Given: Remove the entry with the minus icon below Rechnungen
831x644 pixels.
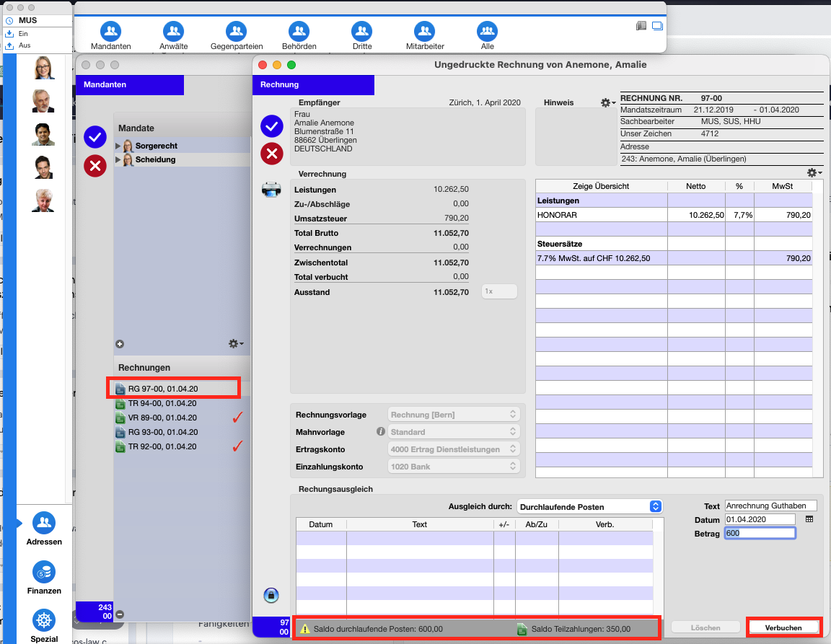Looking at the screenshot, I should (120, 614).
